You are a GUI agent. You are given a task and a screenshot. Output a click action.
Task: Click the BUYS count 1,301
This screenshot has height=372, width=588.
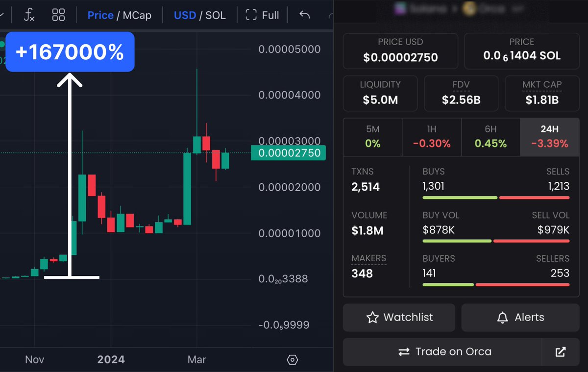434,186
